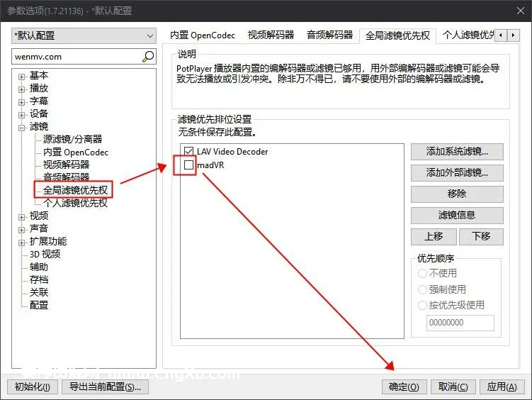Open the 个人滤镜优先权 tab

(468, 35)
